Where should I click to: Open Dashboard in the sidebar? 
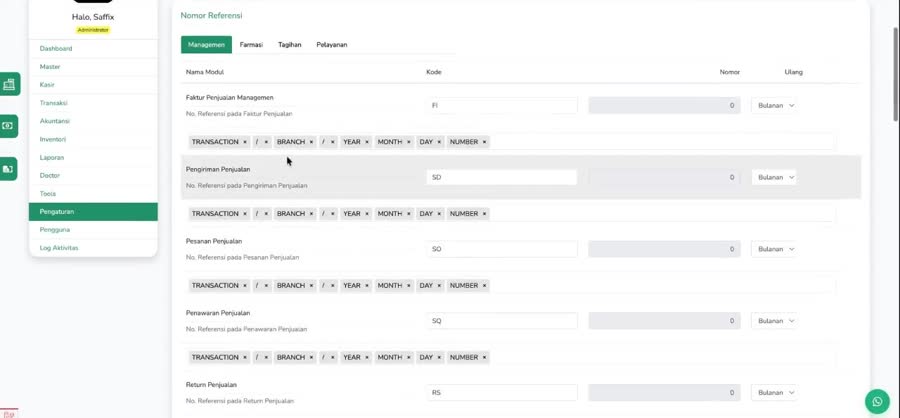point(93,49)
